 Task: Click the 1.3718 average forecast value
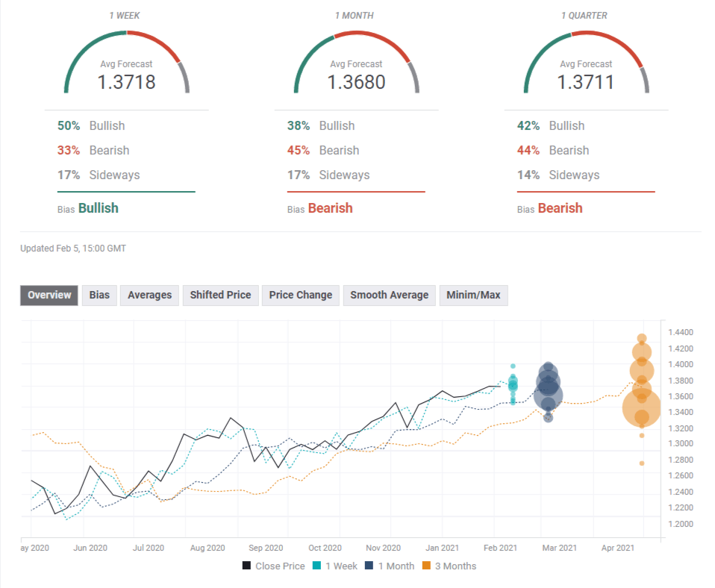pos(127,81)
